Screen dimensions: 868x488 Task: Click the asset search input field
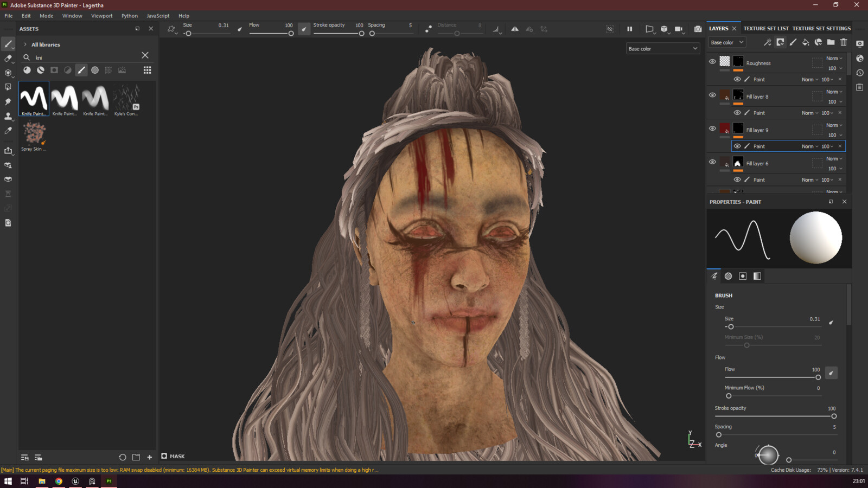(x=87, y=57)
